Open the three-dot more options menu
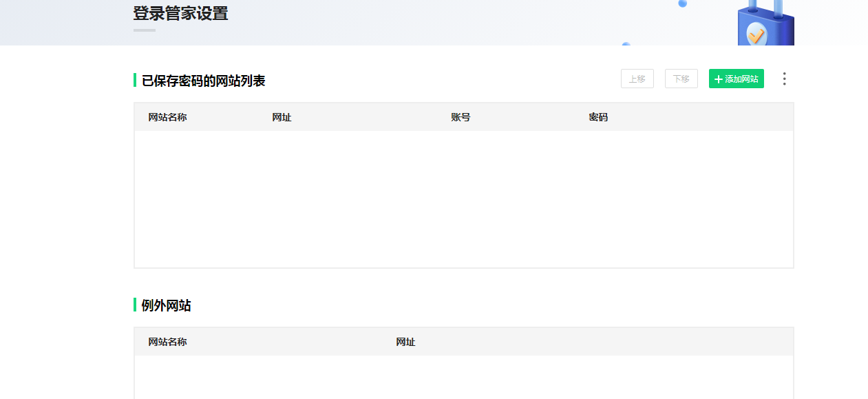 [x=784, y=79]
